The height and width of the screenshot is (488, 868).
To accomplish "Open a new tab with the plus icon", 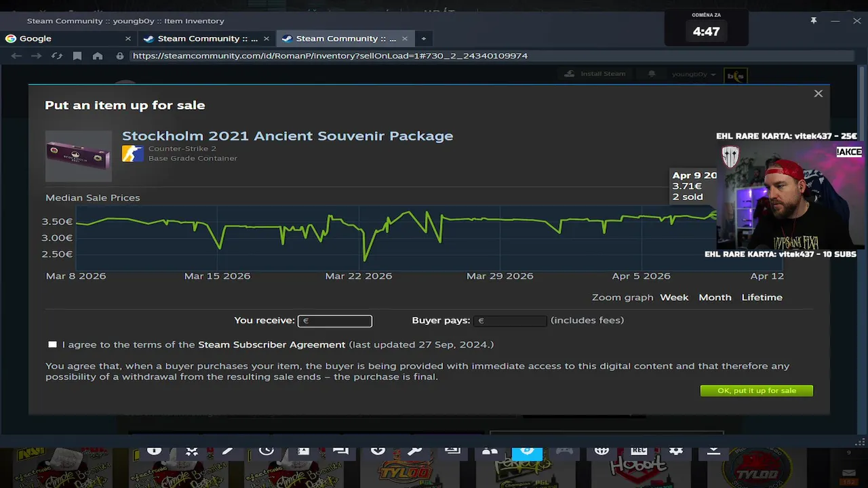I will (x=423, y=39).
